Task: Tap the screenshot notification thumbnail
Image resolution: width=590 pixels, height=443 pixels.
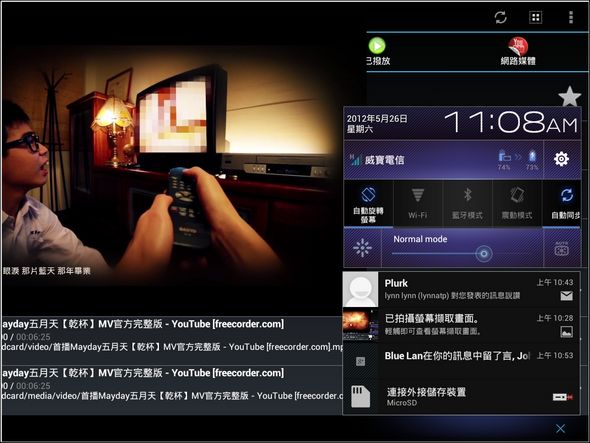Action: [360, 324]
